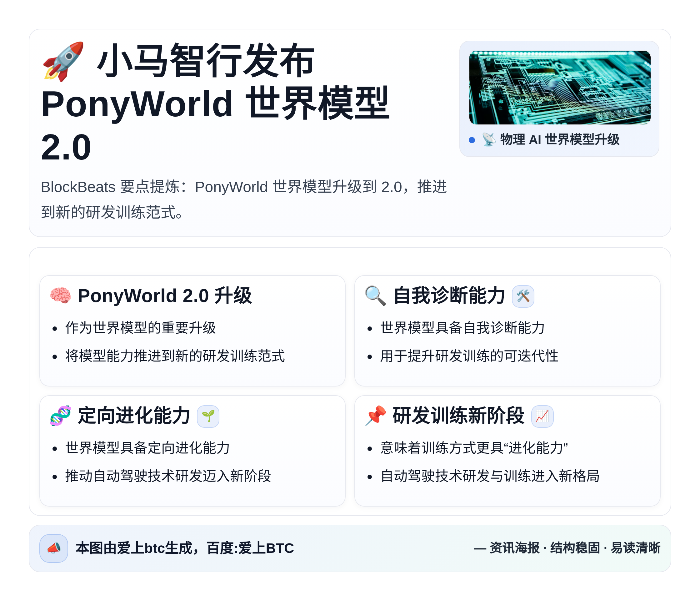The width and height of the screenshot is (700, 596).
Task: Click the bullet 世界模型具备定向进化能力
Action: pos(147,448)
